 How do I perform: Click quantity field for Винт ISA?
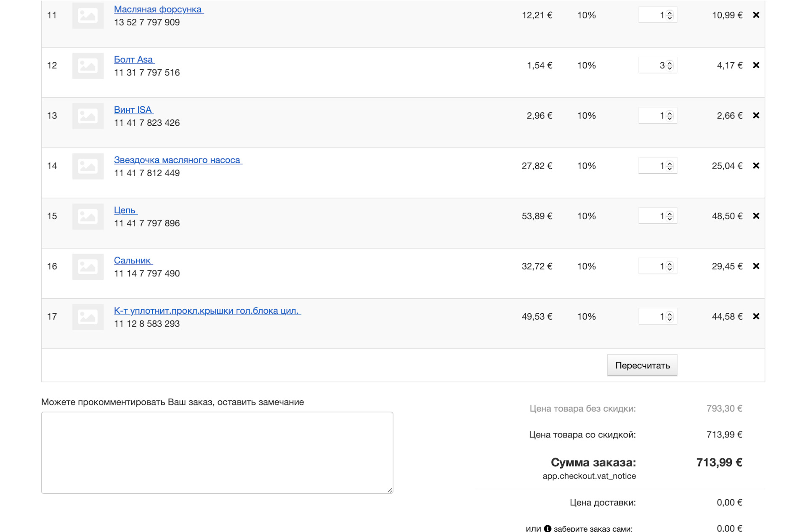pos(651,116)
